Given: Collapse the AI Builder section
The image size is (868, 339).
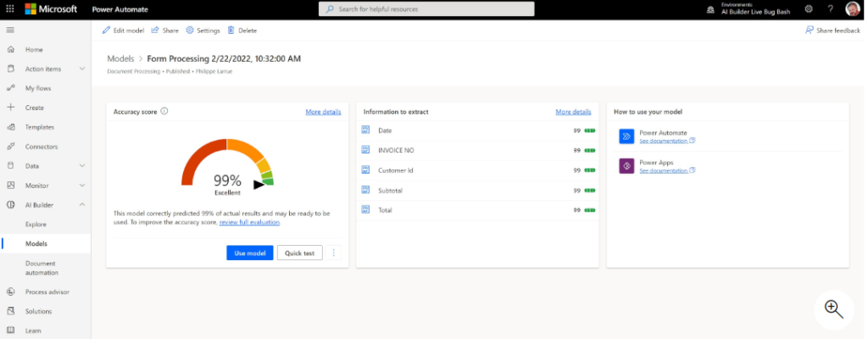Looking at the screenshot, I should (81, 205).
